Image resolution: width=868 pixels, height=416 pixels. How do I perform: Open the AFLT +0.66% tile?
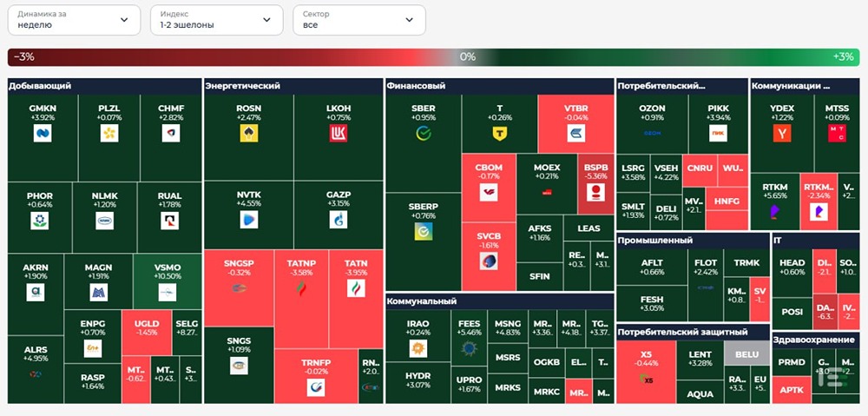pyautogui.click(x=652, y=267)
